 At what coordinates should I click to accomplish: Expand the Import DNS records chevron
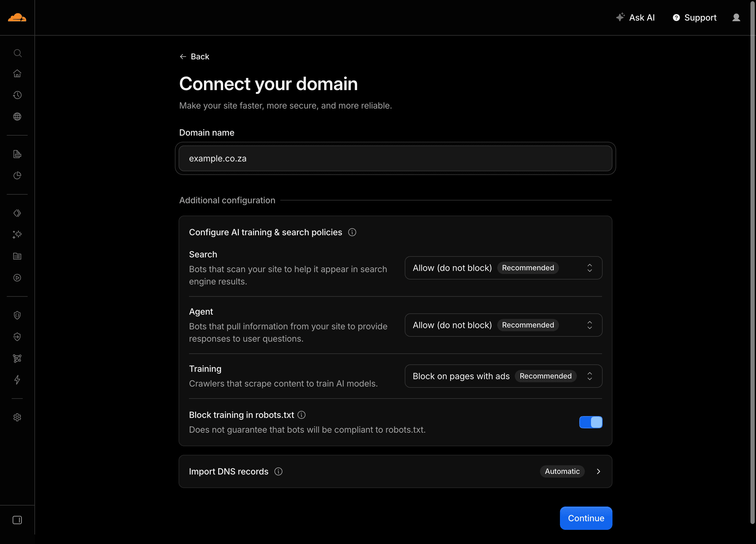pos(598,471)
